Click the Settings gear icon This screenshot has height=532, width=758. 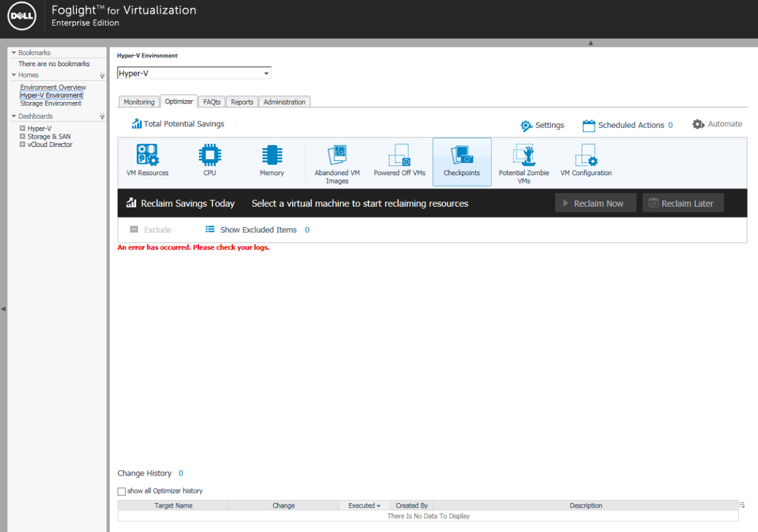click(x=526, y=126)
